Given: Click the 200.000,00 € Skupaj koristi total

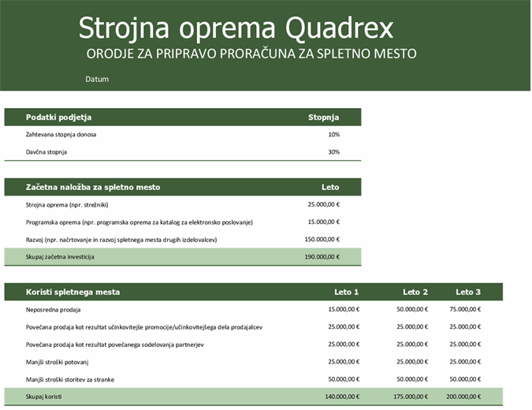Looking at the screenshot, I should [x=463, y=397].
